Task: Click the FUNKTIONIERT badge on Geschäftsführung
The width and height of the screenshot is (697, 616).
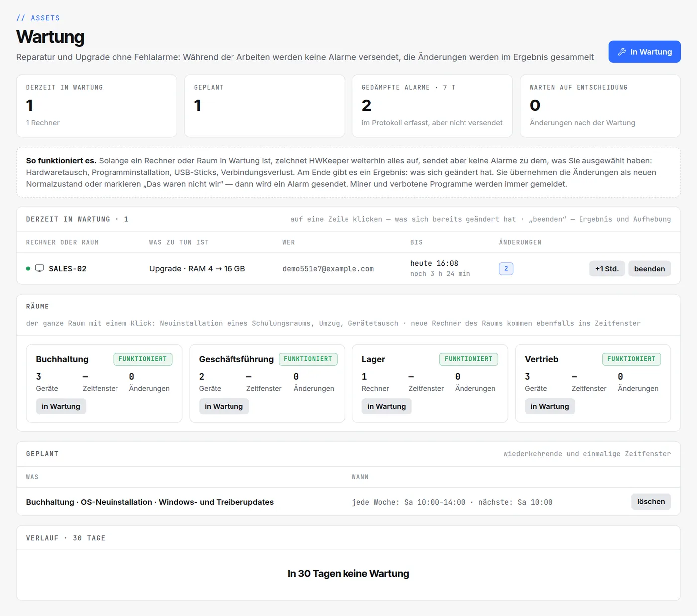Action: point(308,359)
